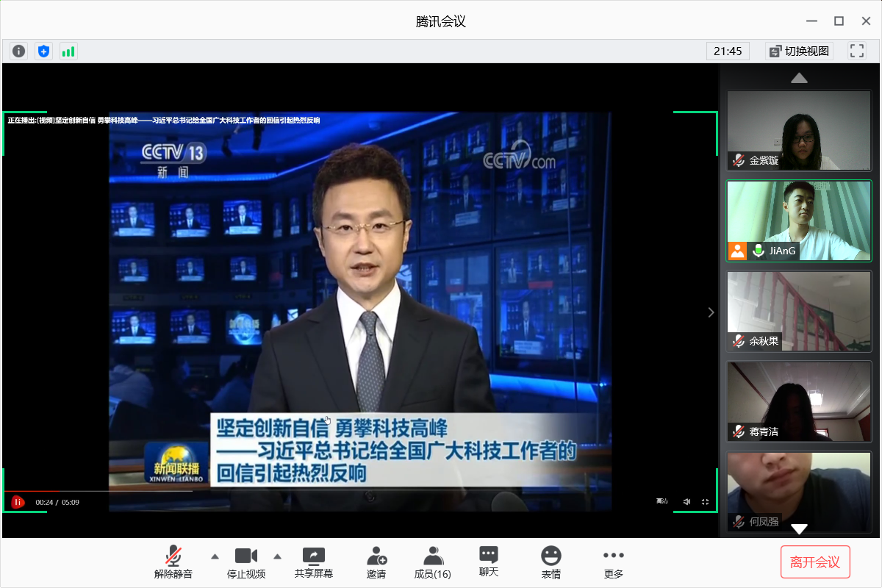Click the 腾讯会议 window title
882x588 pixels.
tap(441, 21)
